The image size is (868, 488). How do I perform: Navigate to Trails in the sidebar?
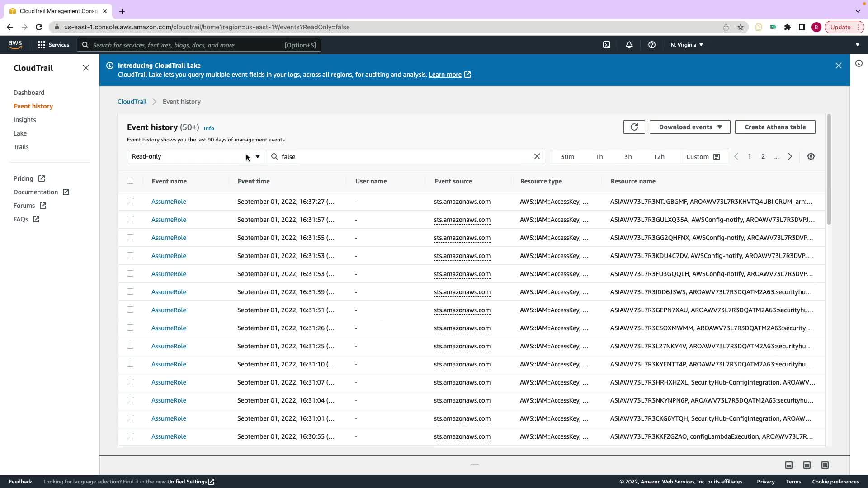[x=21, y=147]
